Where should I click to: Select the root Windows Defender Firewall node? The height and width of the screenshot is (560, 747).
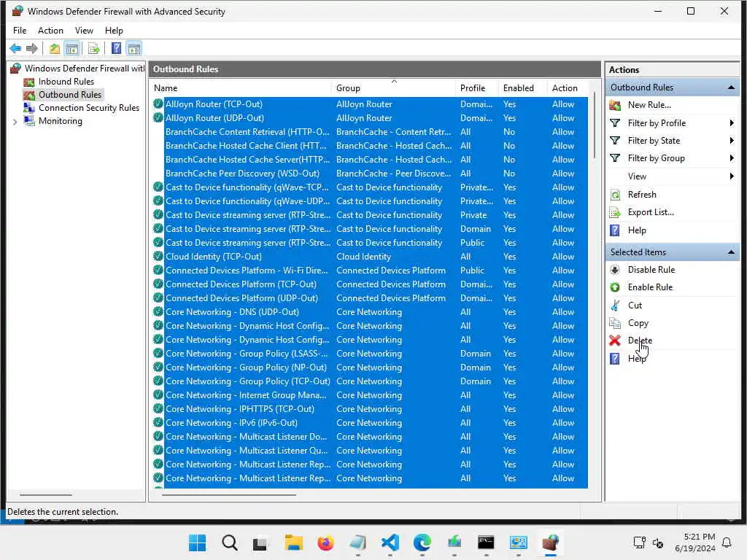(x=85, y=69)
